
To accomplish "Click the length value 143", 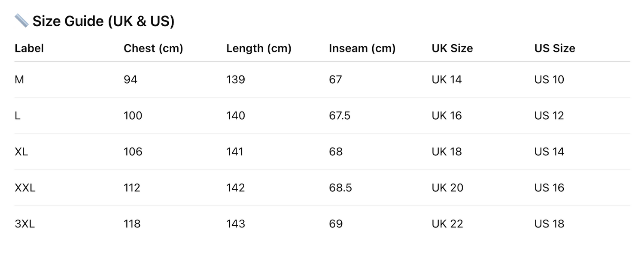I will [x=236, y=224].
